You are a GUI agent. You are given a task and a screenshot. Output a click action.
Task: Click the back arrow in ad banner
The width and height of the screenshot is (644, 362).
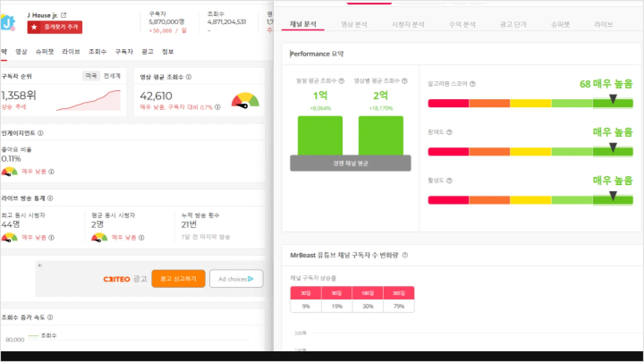click(x=40, y=265)
